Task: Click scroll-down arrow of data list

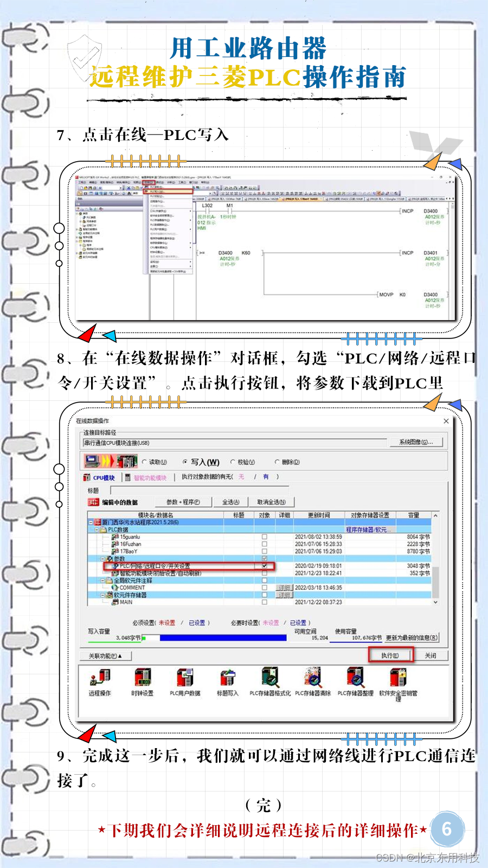Action: coord(435,602)
